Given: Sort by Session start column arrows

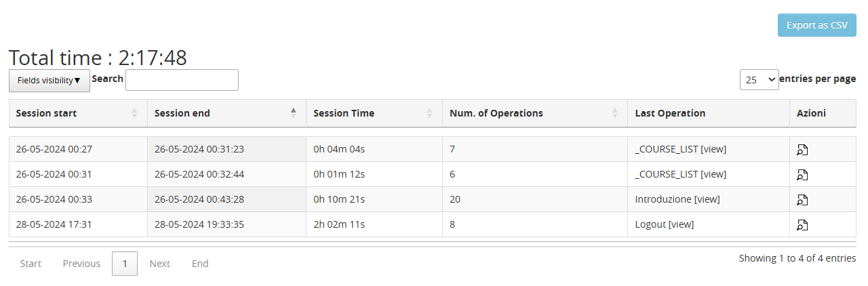Looking at the screenshot, I should pyautogui.click(x=134, y=113).
